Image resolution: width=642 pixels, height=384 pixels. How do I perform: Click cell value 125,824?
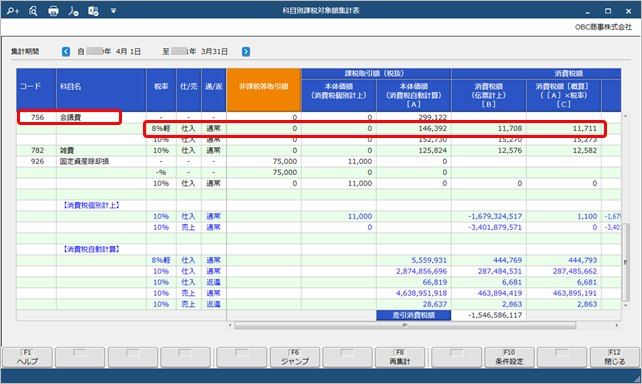tap(432, 151)
